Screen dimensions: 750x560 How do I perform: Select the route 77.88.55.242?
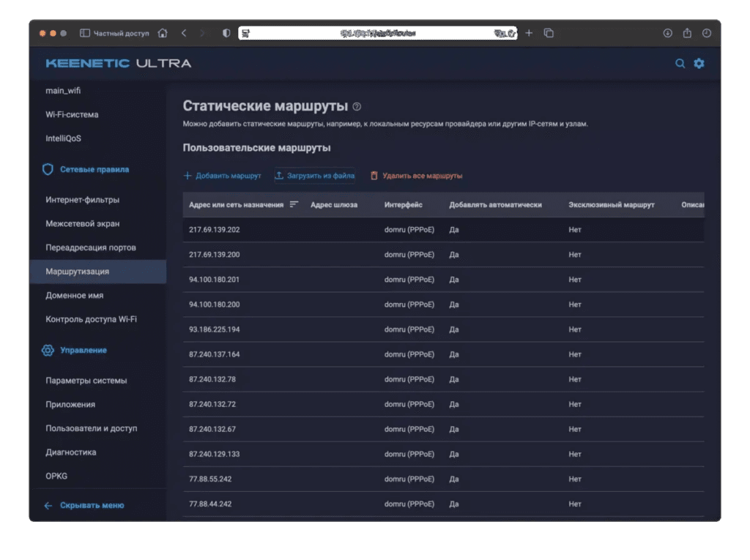(x=443, y=479)
